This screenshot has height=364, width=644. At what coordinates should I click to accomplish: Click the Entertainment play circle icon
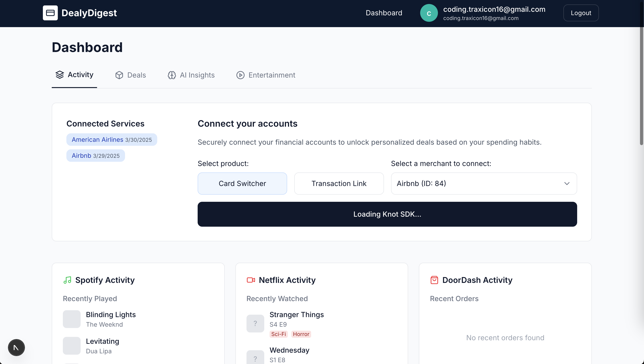coord(240,75)
